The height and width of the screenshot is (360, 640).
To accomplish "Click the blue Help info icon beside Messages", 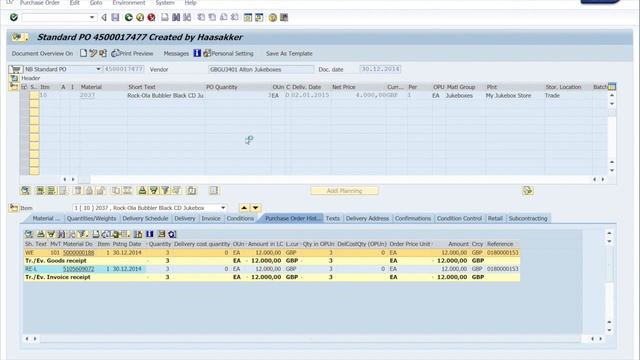I will click(x=197, y=53).
